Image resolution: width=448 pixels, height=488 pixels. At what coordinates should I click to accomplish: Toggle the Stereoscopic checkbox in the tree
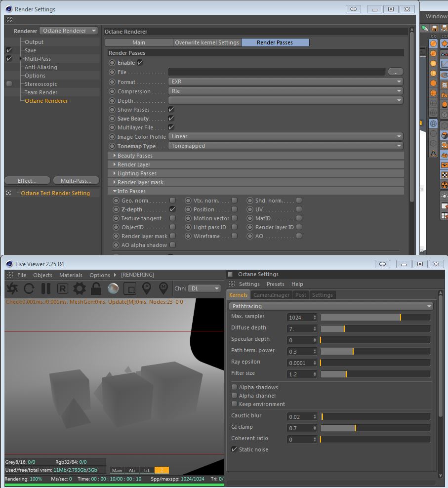click(x=9, y=83)
